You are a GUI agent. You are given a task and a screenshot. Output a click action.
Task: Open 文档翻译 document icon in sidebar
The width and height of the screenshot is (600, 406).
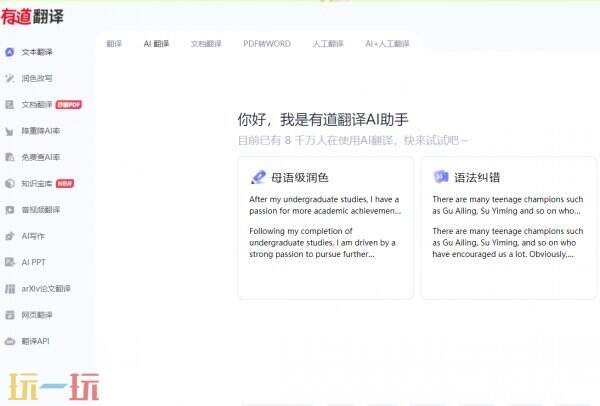pos(10,104)
